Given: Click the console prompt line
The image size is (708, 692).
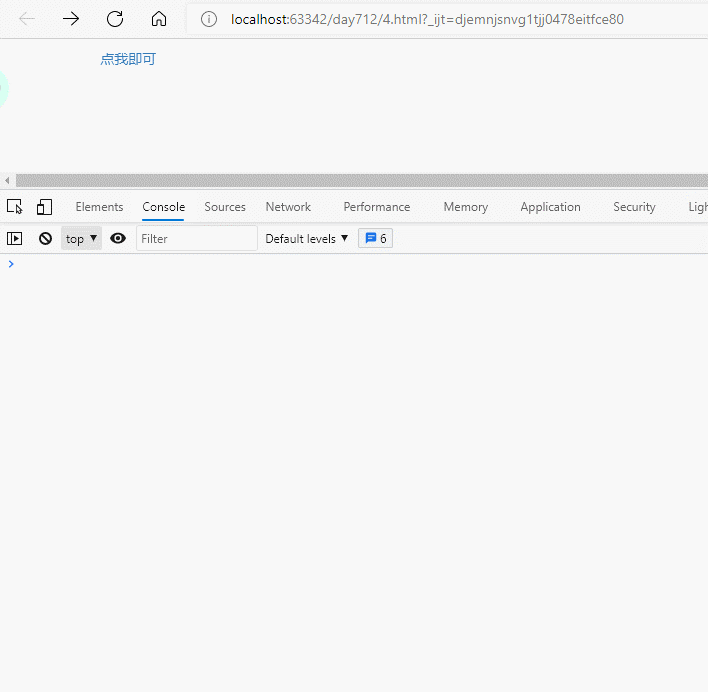Looking at the screenshot, I should pyautogui.click(x=354, y=264).
